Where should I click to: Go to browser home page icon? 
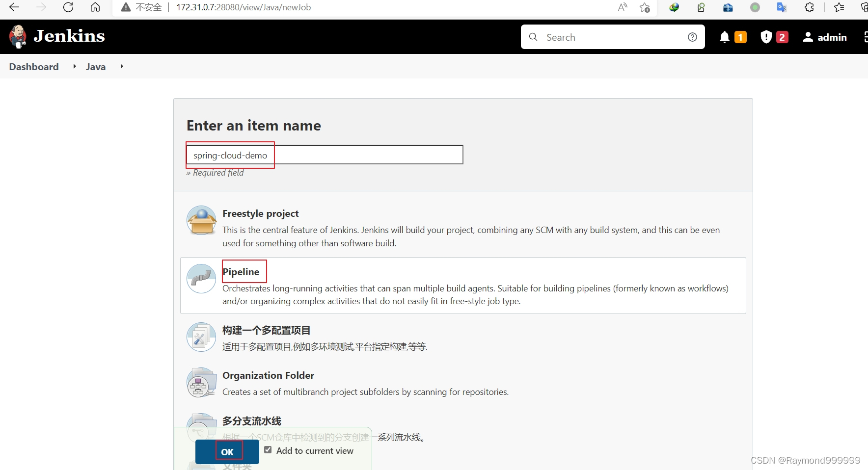point(95,7)
